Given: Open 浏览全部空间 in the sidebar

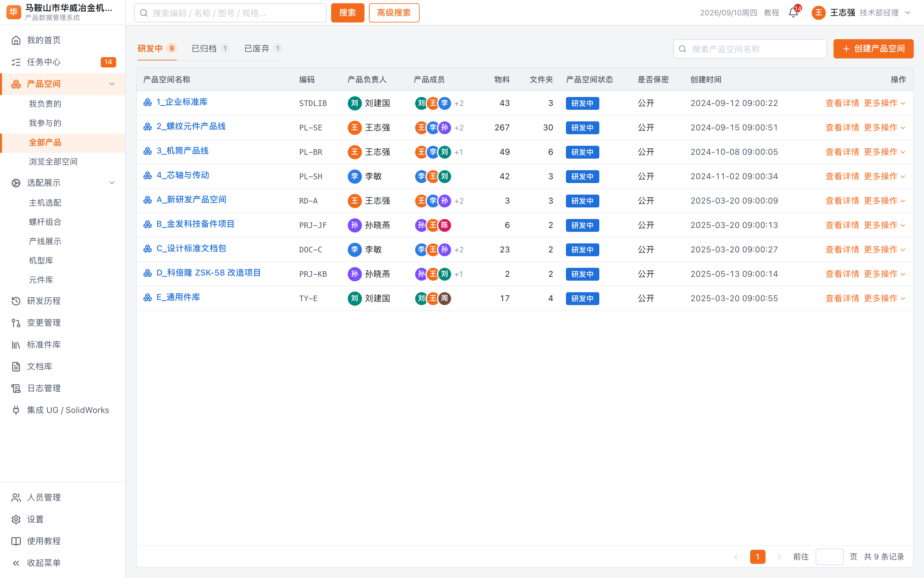Looking at the screenshot, I should [53, 161].
